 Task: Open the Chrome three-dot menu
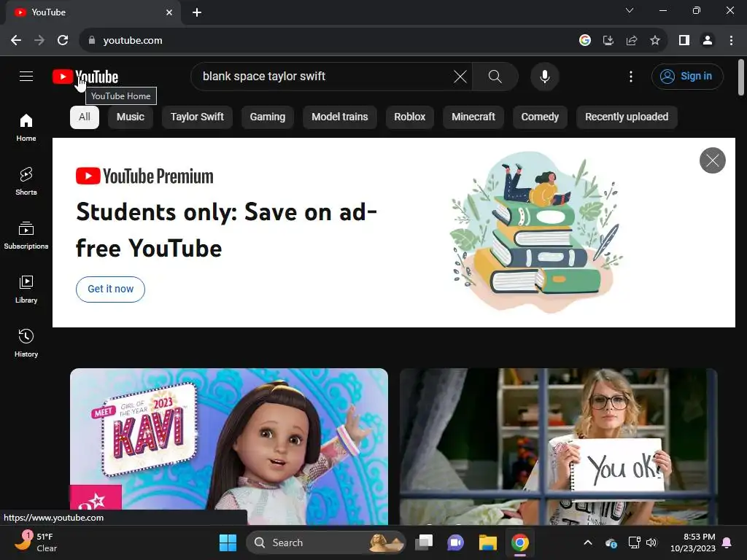pos(731,41)
